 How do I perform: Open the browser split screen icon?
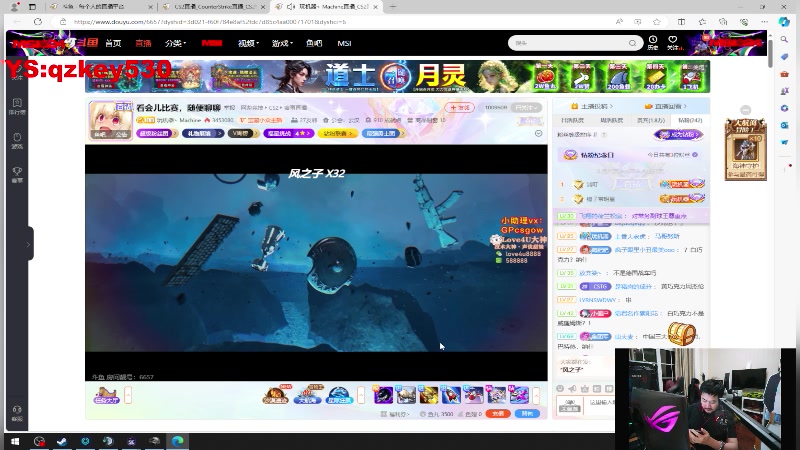pos(681,21)
